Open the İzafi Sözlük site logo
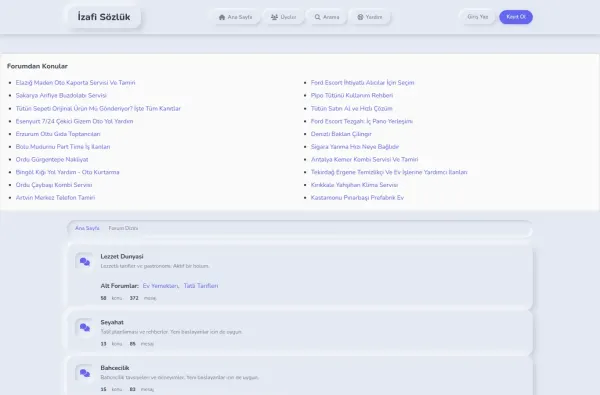This screenshot has height=395, width=600. point(104,17)
